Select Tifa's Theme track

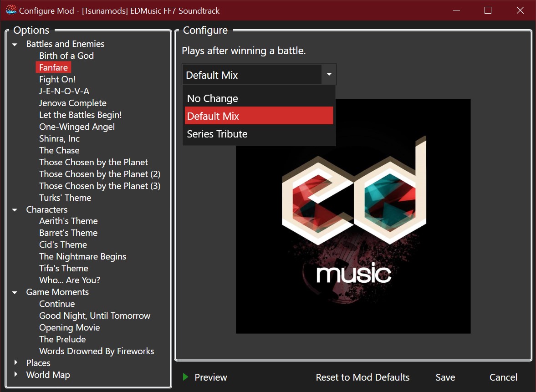coord(64,268)
